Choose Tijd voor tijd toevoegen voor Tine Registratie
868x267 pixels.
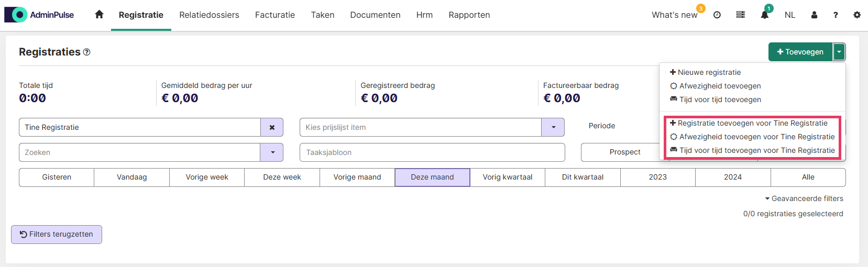pyautogui.click(x=752, y=150)
